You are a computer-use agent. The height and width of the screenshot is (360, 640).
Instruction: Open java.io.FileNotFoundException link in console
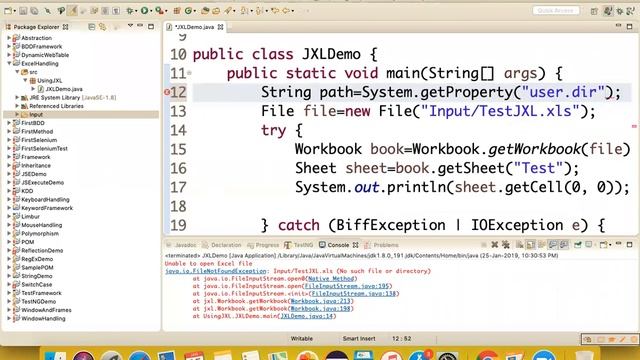pyautogui.click(x=216, y=271)
